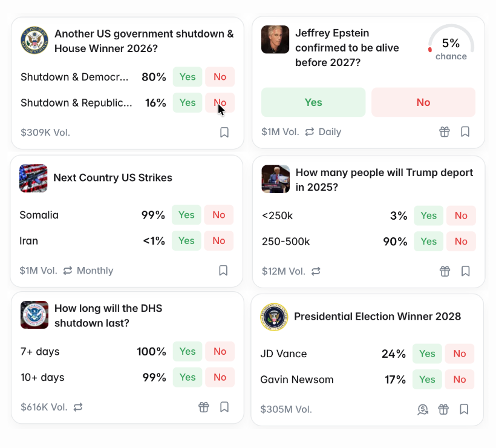Click Yes for Jeffrey Epstein confirmed alive
The height and width of the screenshot is (448, 496).
point(313,102)
